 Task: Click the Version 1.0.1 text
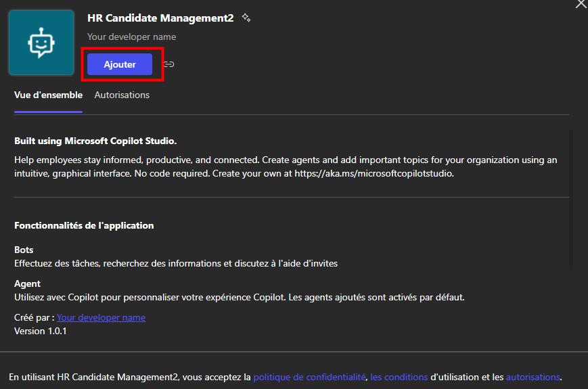[x=41, y=331]
